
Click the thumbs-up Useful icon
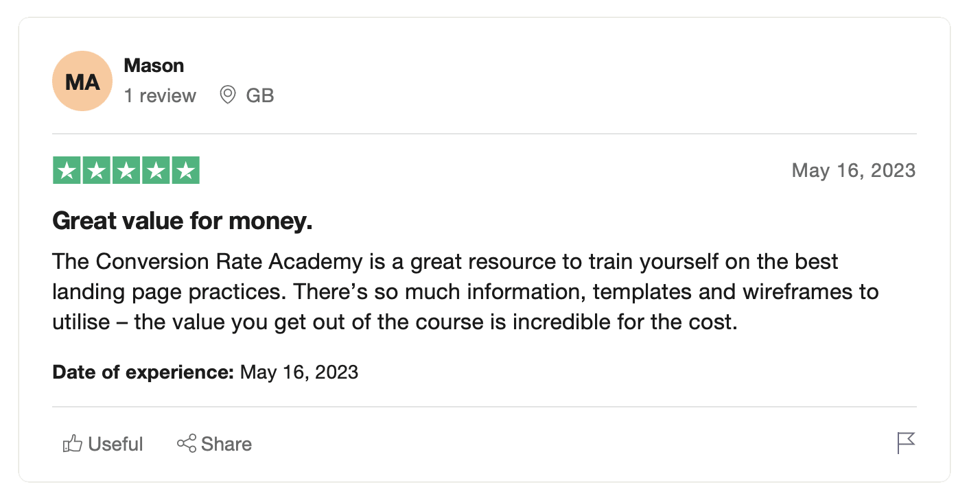click(71, 444)
